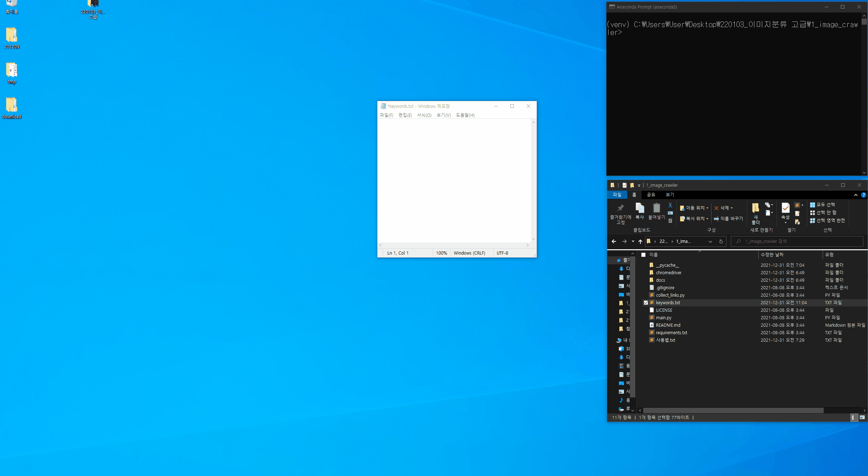Click the Copy (복사) ribbon icon
Screen dimensions: 868x476
coord(639,209)
